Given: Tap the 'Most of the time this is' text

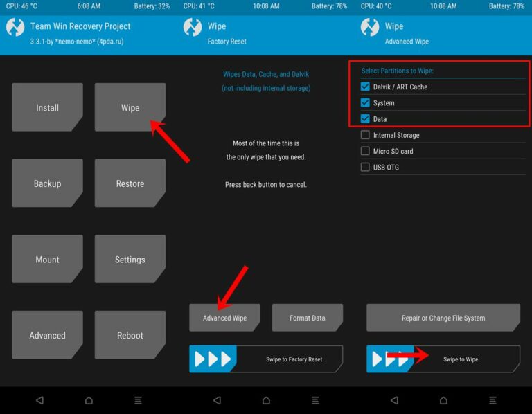Looking at the screenshot, I should [x=266, y=143].
